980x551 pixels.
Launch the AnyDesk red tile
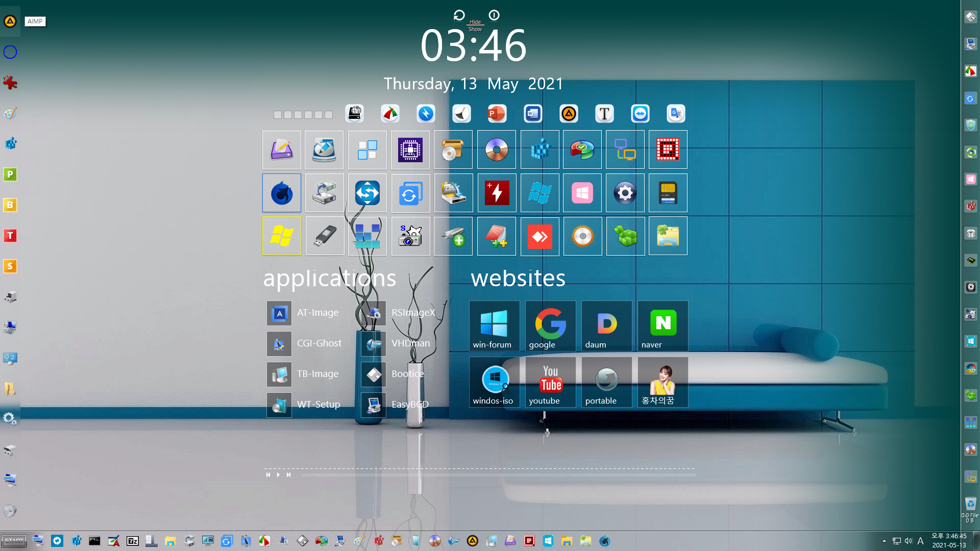(x=540, y=236)
